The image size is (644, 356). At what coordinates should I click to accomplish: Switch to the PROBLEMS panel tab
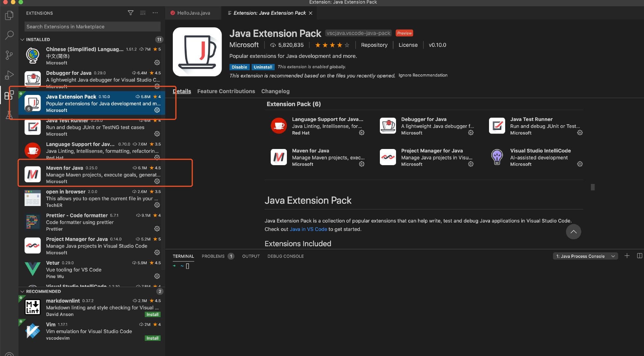point(218,256)
